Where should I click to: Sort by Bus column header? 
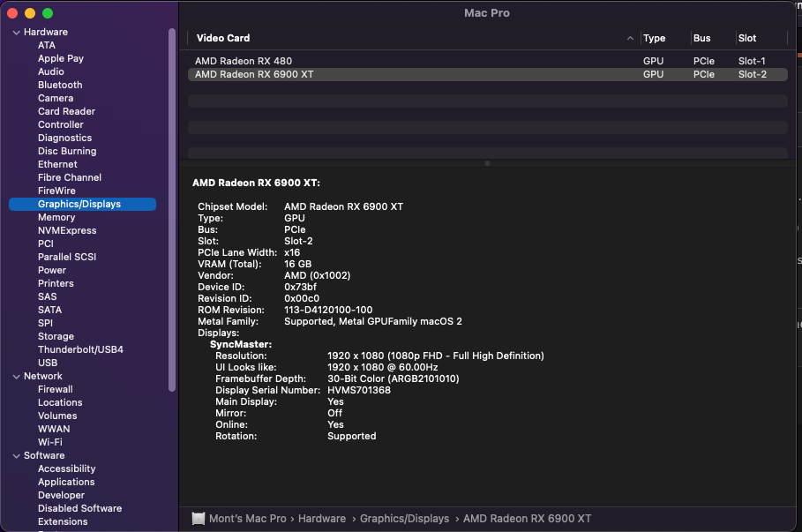click(x=701, y=38)
